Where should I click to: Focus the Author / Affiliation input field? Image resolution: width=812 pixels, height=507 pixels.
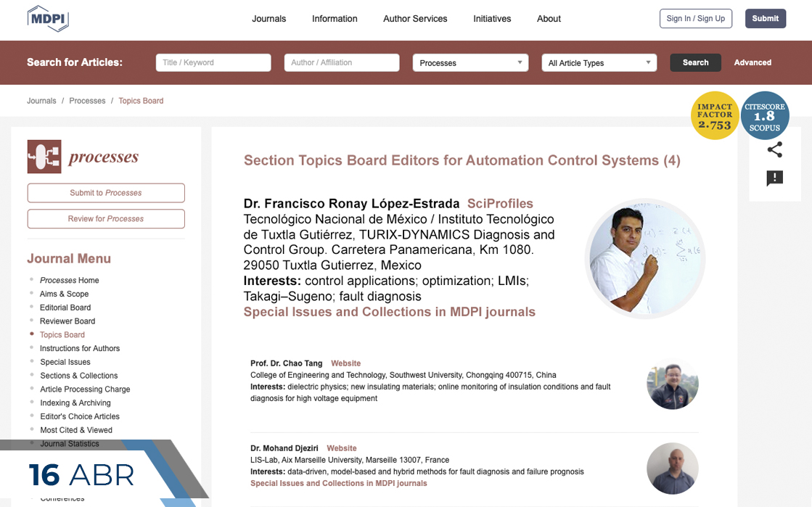(x=342, y=62)
